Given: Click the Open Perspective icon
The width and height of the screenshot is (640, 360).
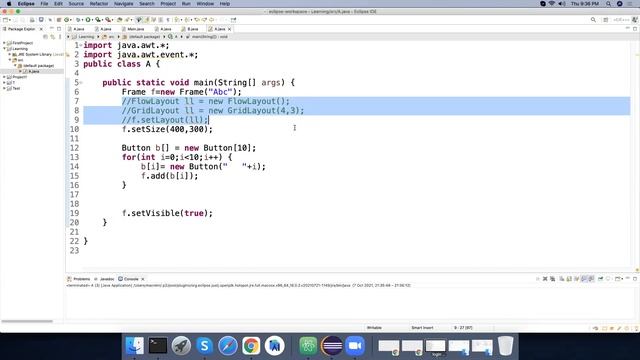Looking at the screenshot, I should [x=606, y=20].
